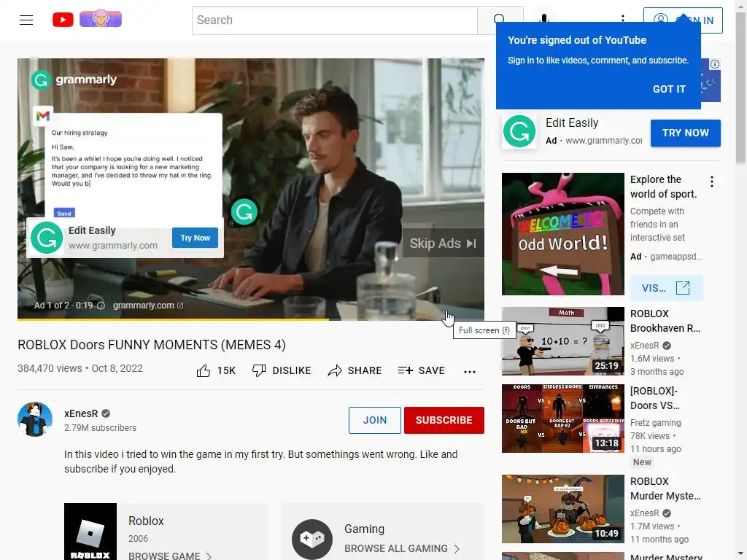Open the YouTube doodle next to logo
This screenshot has height=560, width=747.
(x=101, y=18)
